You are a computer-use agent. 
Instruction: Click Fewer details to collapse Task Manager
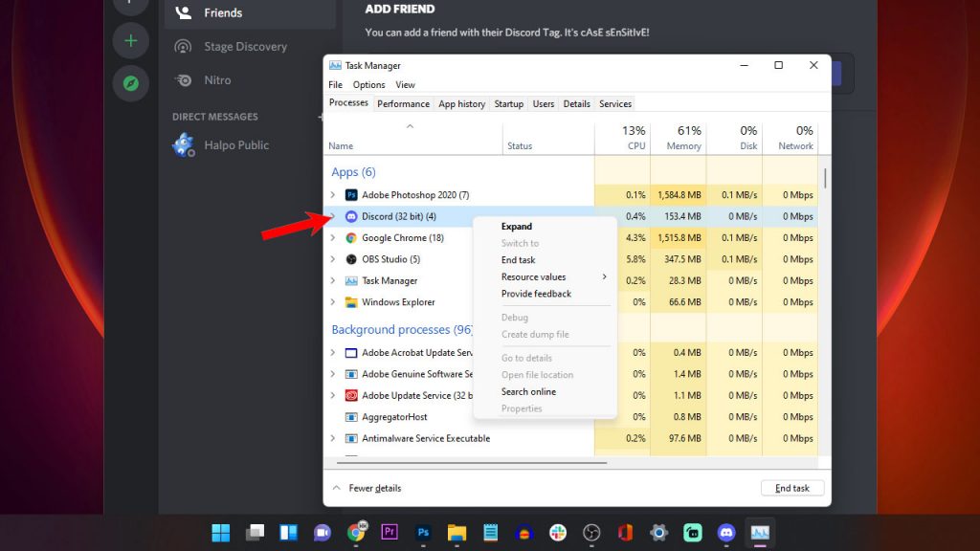coord(367,488)
